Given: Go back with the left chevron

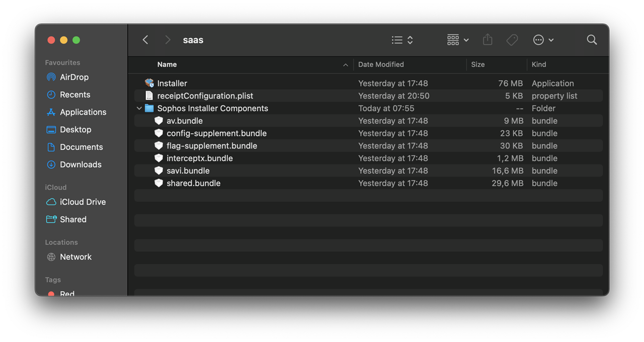Looking at the screenshot, I should pos(145,40).
